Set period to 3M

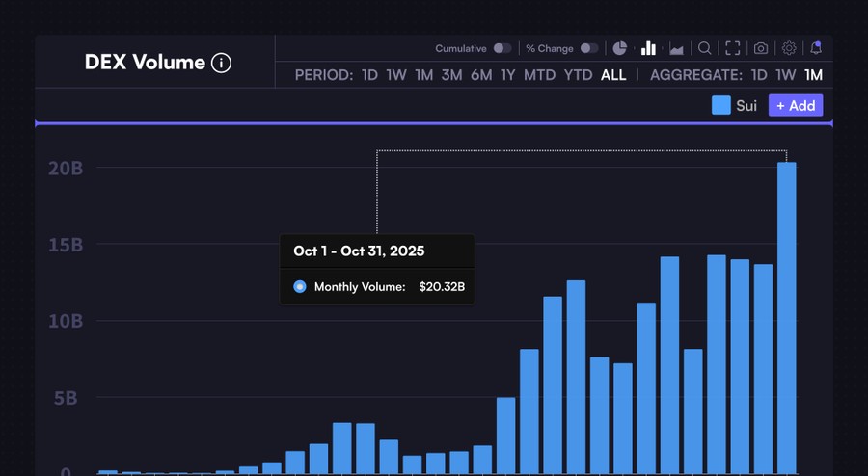[451, 75]
